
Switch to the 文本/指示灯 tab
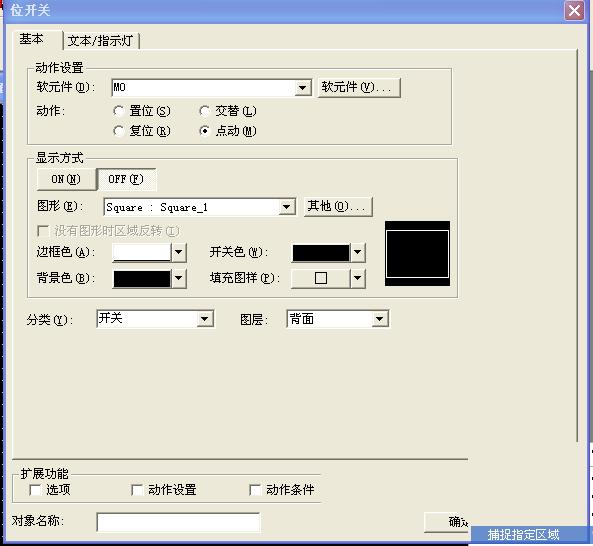(x=101, y=40)
